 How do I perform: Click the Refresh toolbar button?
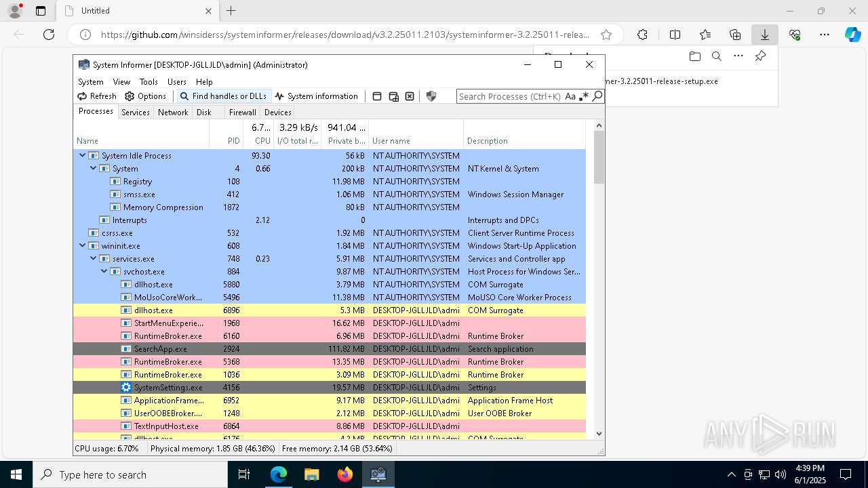[x=97, y=96]
